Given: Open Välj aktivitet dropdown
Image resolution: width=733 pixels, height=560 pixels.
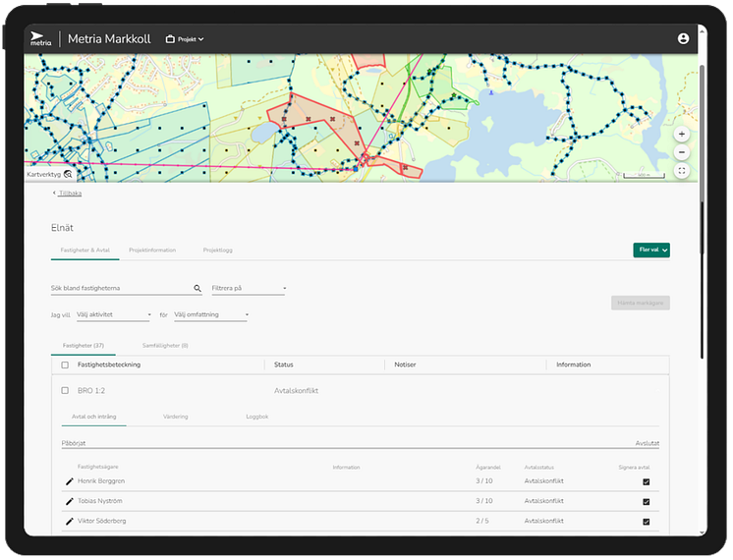Looking at the screenshot, I should pyautogui.click(x=113, y=315).
